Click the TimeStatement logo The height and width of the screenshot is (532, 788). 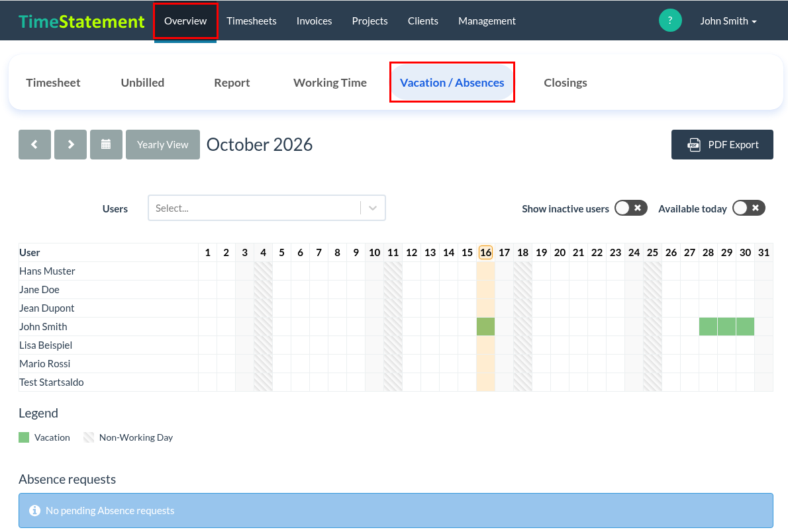click(x=81, y=21)
